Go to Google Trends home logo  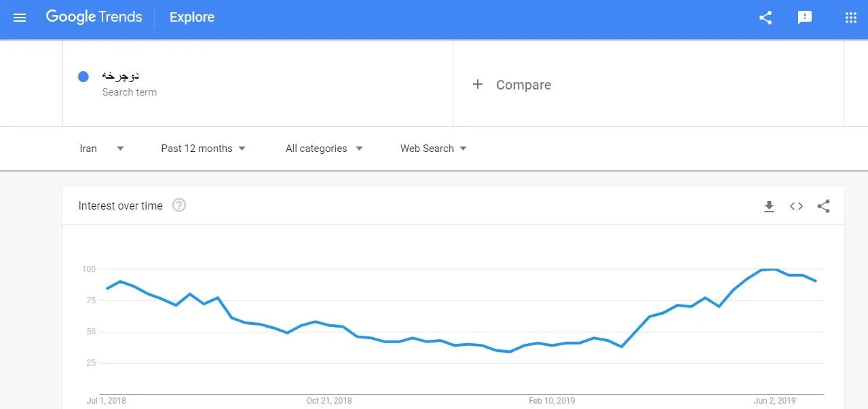click(x=94, y=18)
